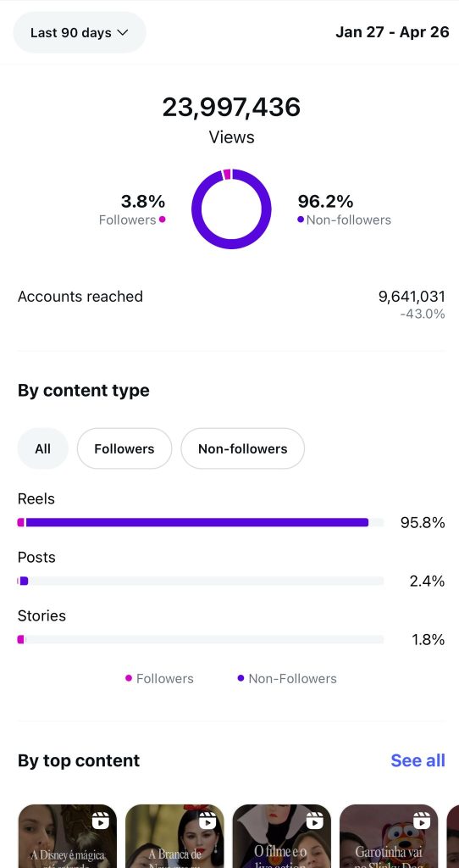The width and height of the screenshot is (459, 868).
Task: Tap See all top content
Action: tap(418, 760)
